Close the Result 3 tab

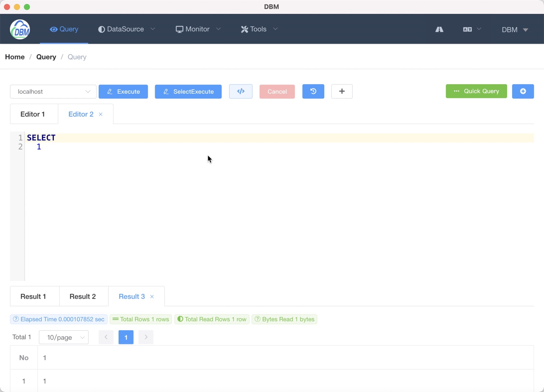click(152, 297)
